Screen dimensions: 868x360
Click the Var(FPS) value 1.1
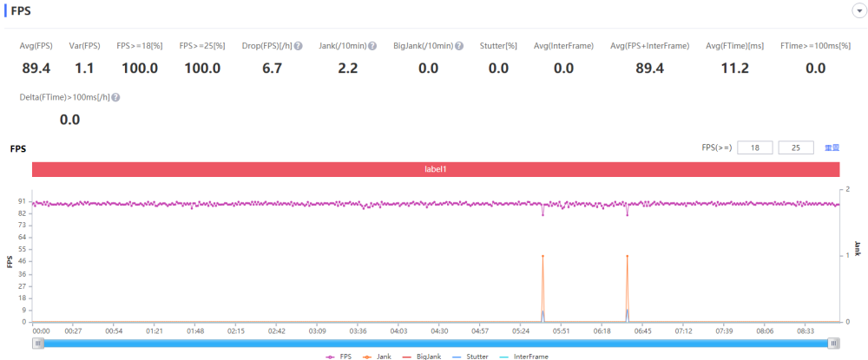[x=84, y=69]
